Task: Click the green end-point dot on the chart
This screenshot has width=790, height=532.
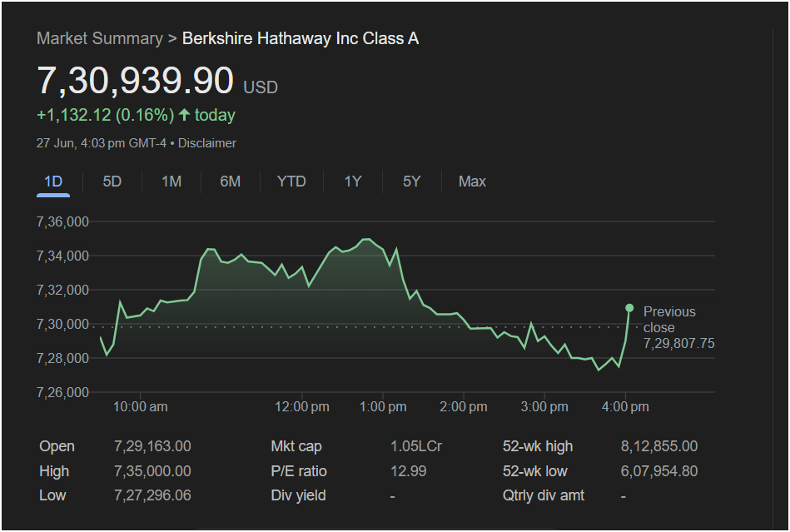Action: [x=629, y=308]
